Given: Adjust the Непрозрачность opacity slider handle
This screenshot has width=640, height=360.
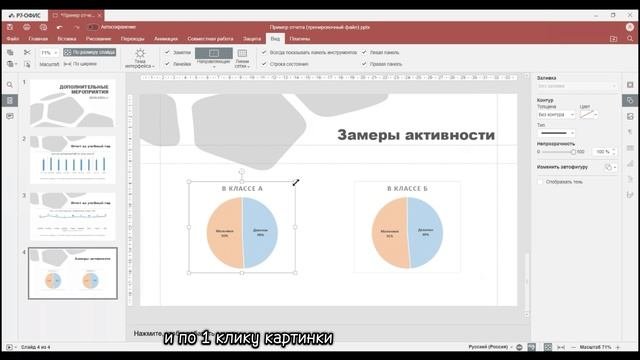Looking at the screenshot, I should [x=573, y=152].
